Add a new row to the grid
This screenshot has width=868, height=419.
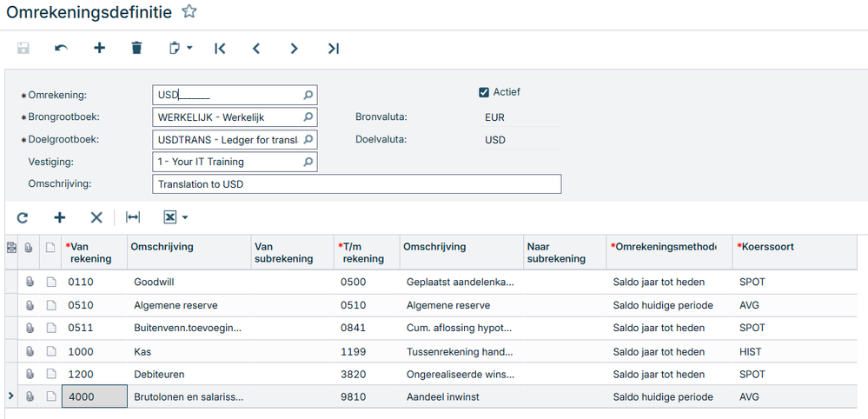coord(60,217)
